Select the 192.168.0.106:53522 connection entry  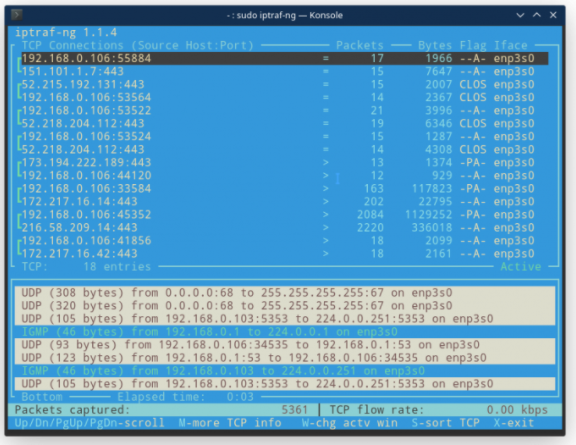(285, 110)
